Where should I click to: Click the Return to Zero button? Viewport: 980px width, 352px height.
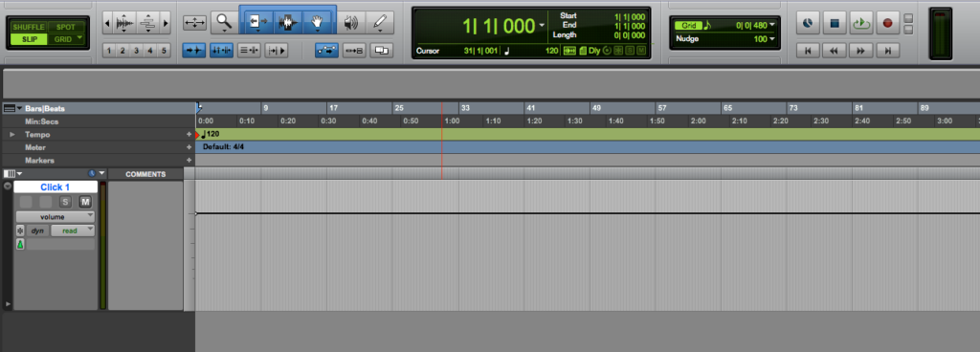(808, 51)
